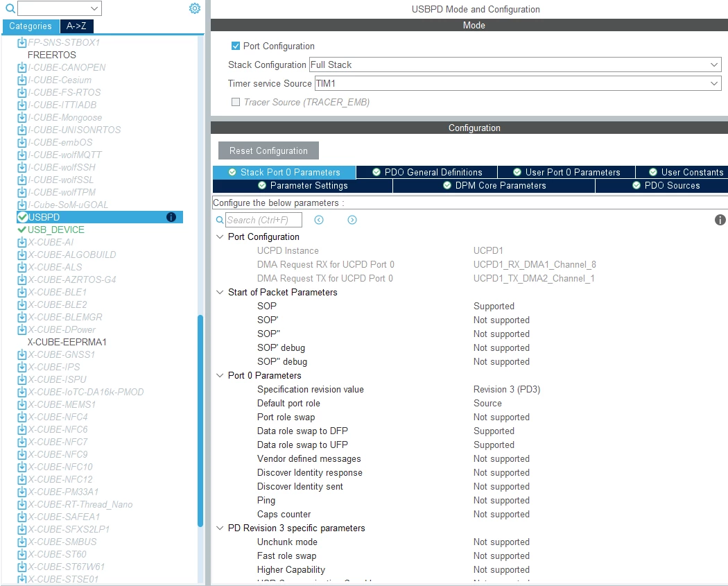This screenshot has width=728, height=586.
Task: Click the parameter Search (Ctrl+F) field
Action: (263, 220)
